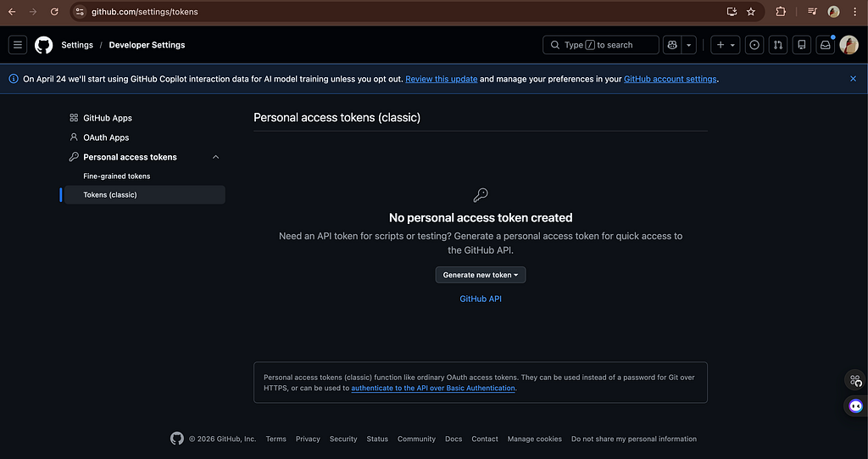Image resolution: width=868 pixels, height=459 pixels.
Task: Click No personal access token created text
Action: (481, 218)
